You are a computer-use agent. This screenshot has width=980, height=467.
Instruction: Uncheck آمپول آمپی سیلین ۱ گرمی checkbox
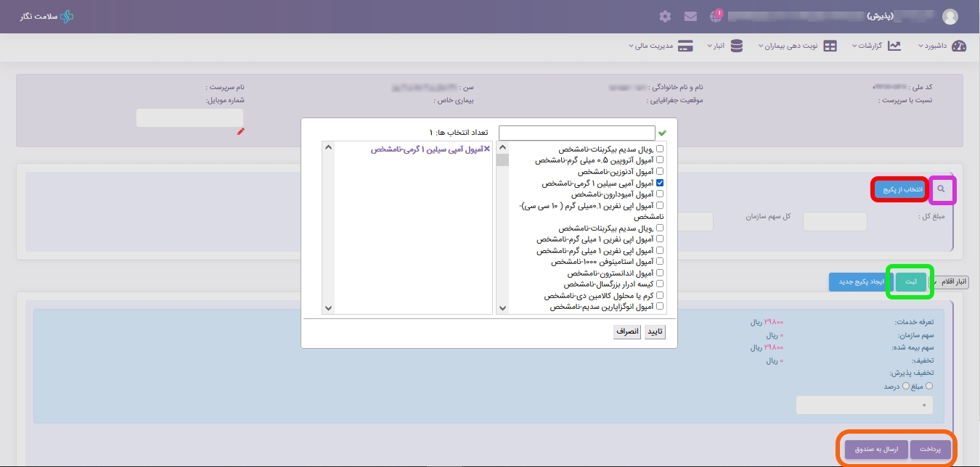point(660,183)
